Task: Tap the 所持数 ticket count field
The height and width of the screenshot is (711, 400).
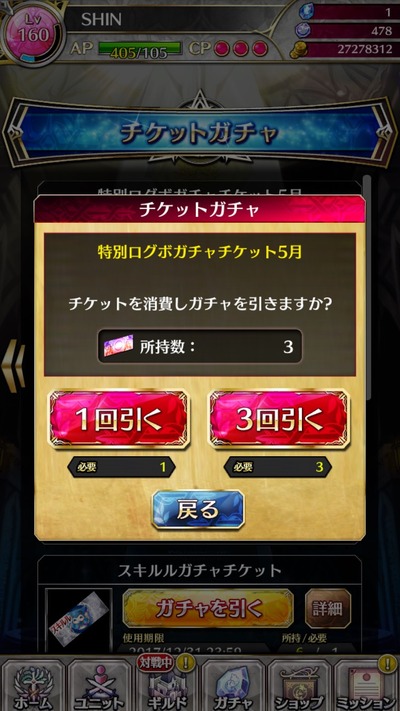Action: click(200, 346)
